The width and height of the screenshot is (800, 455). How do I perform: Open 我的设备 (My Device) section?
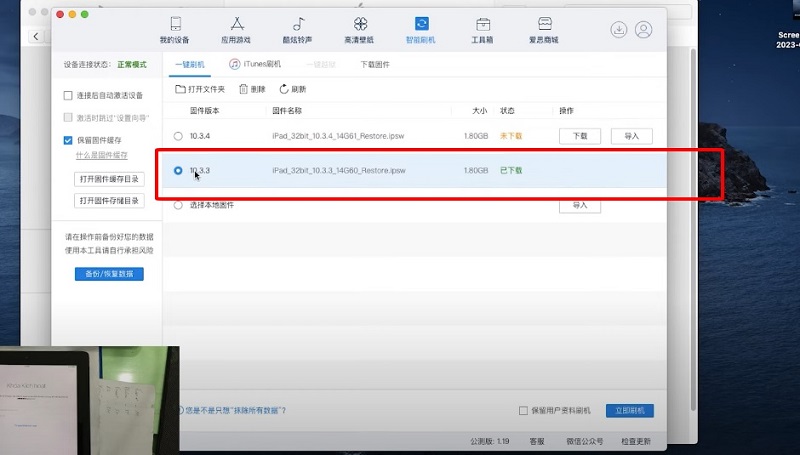(x=174, y=30)
